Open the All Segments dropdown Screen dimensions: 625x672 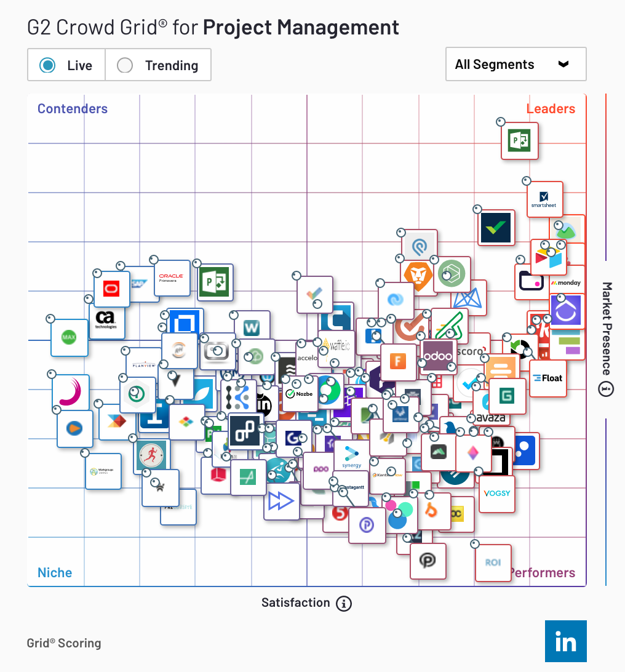click(516, 64)
